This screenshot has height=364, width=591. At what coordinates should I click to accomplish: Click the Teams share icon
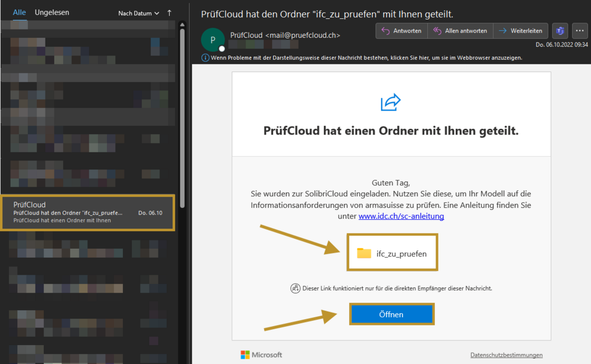(x=560, y=31)
